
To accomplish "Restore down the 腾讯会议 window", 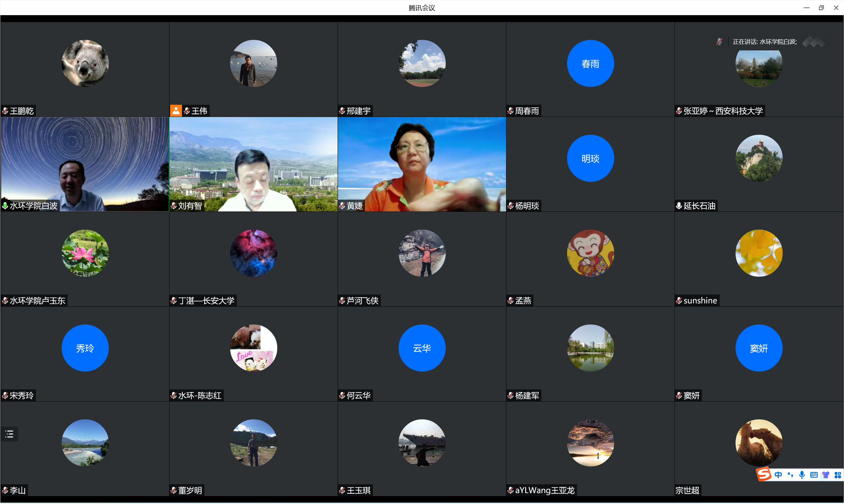I will tap(821, 8).
